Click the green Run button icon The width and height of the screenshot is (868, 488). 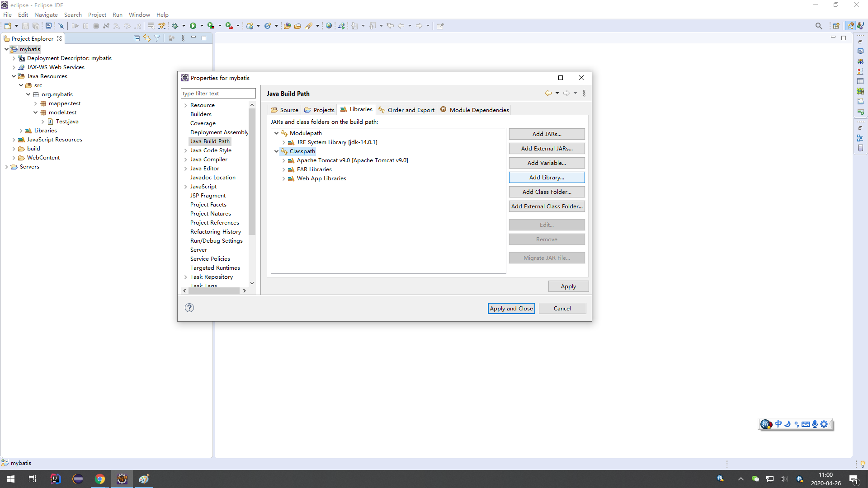[193, 26]
